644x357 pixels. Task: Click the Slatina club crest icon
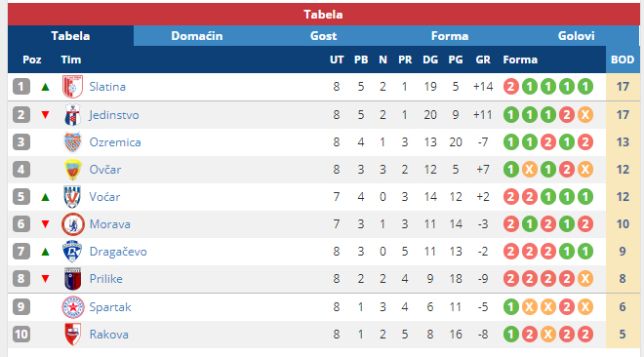(x=73, y=87)
